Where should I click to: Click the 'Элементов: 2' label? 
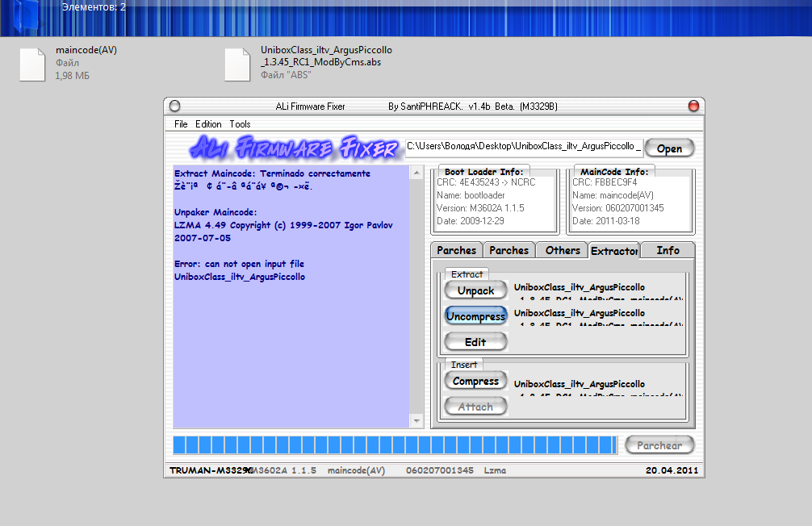click(94, 7)
